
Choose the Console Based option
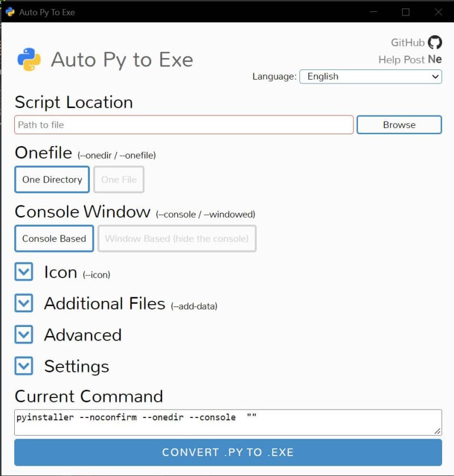54,239
